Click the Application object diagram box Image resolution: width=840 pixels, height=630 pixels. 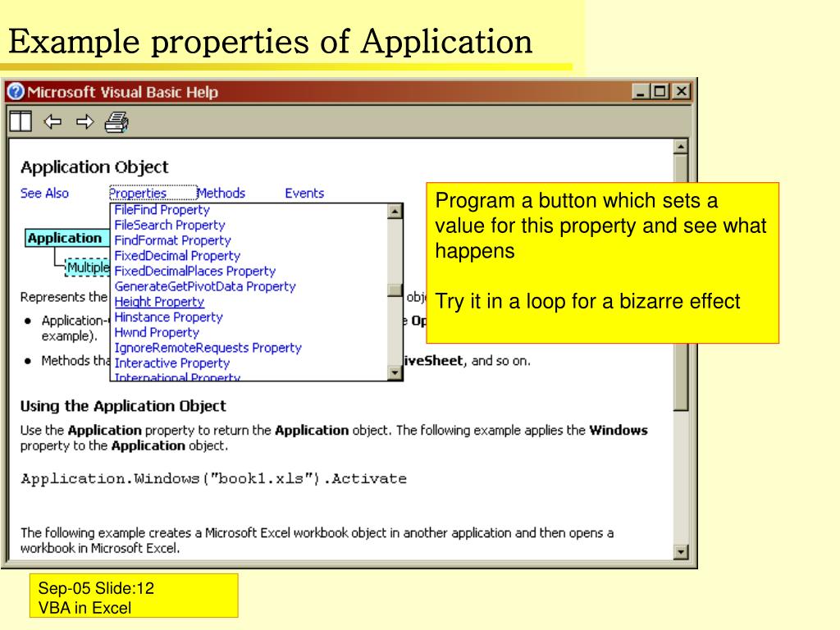click(x=67, y=238)
